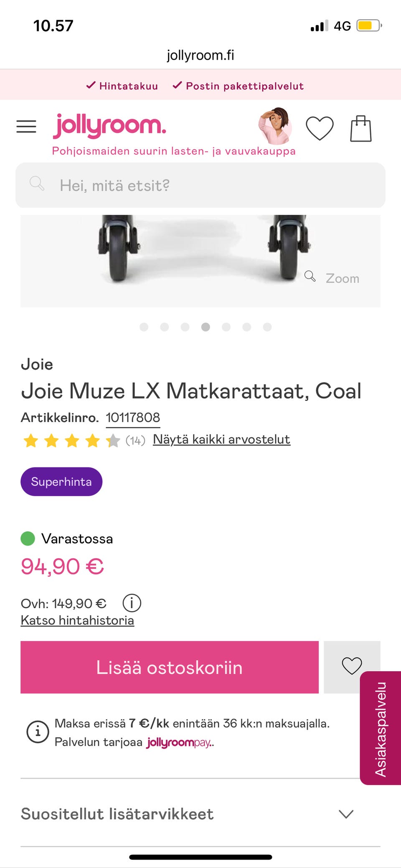Select the first image carousel dot
401x868 pixels.
(x=144, y=327)
